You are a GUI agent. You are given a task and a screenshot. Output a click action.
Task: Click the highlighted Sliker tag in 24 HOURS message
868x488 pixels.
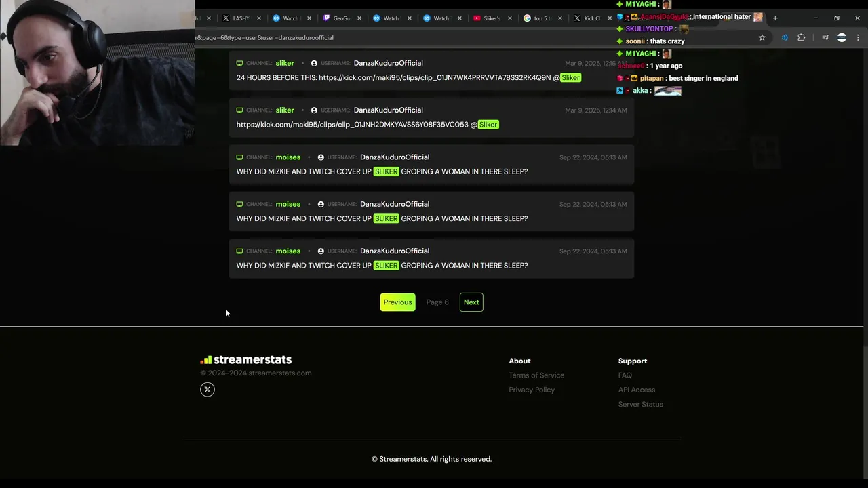pyautogui.click(x=571, y=78)
